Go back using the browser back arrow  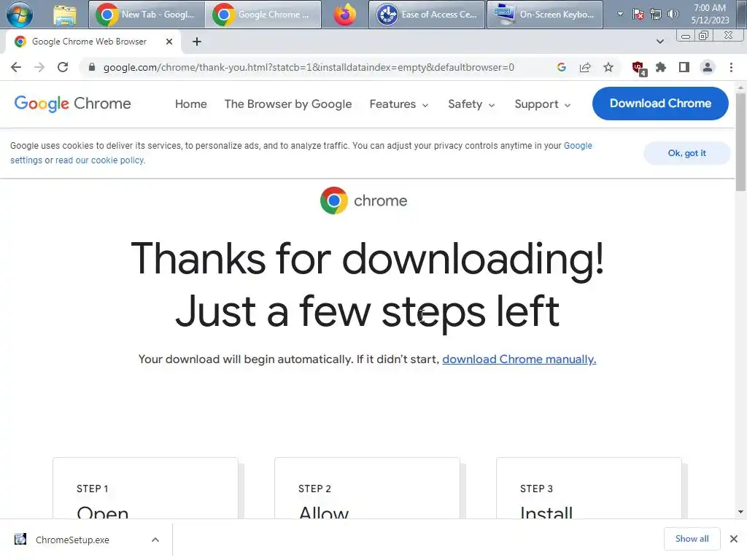pyautogui.click(x=16, y=67)
